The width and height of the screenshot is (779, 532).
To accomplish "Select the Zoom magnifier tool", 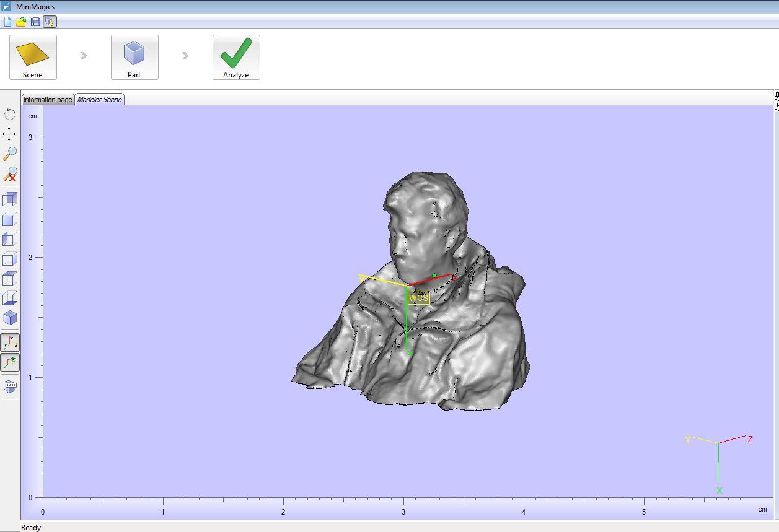I will 10,154.
